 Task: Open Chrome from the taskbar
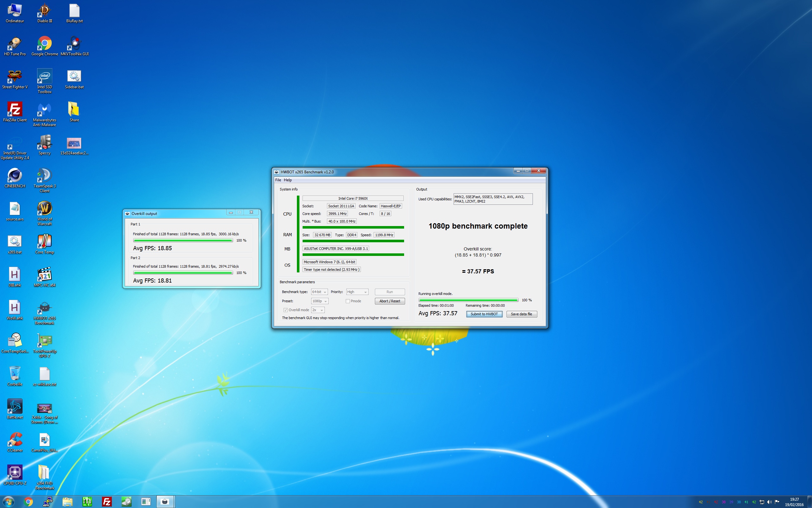coord(29,502)
